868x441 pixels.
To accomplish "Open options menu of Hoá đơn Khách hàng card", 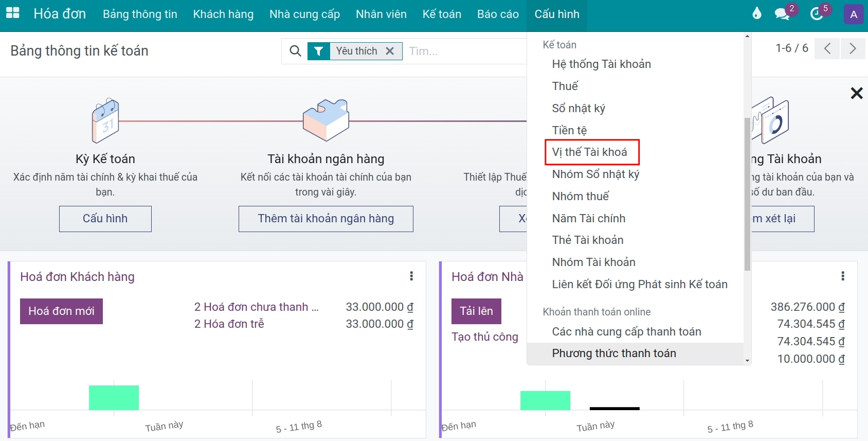I will tap(411, 276).
